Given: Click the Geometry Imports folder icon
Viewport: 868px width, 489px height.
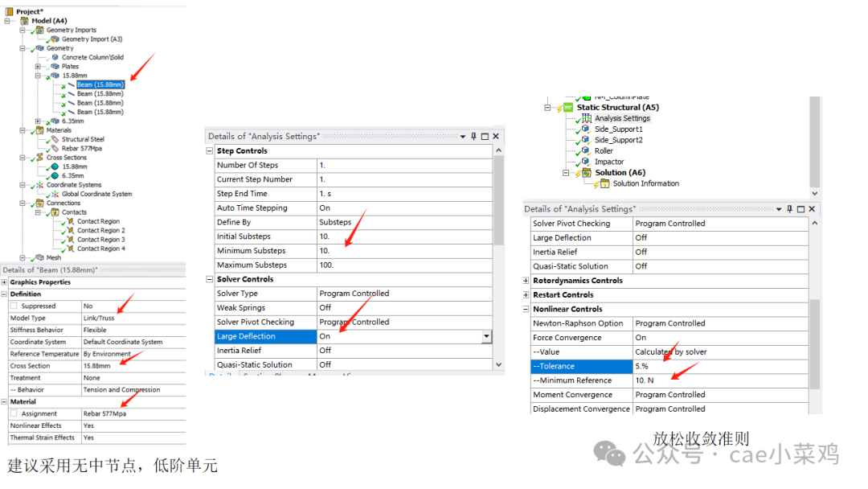Looking at the screenshot, I should coord(40,30).
